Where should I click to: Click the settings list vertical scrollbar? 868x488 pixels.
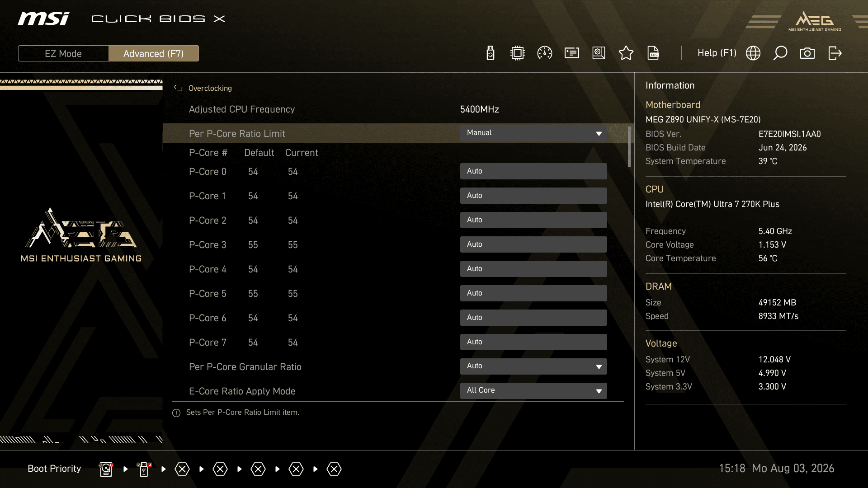(629, 147)
